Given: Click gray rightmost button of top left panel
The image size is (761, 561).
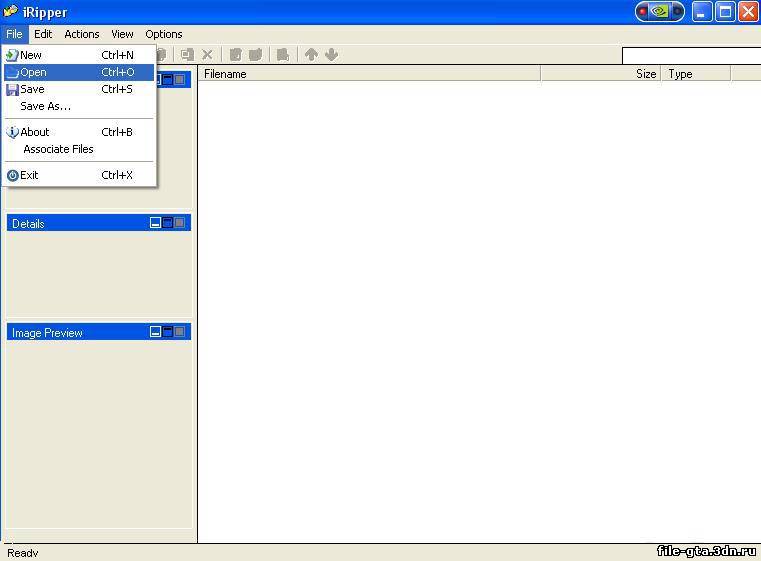Looking at the screenshot, I should 180,79.
